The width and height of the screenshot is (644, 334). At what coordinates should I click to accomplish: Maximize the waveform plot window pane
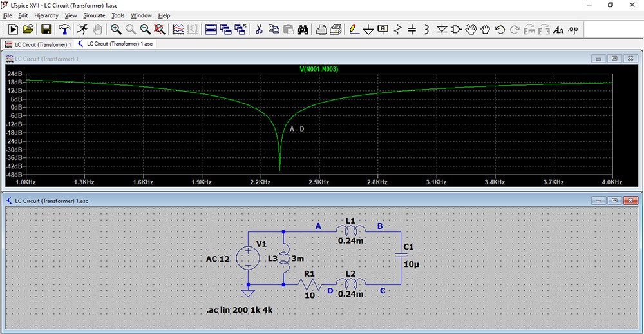point(614,59)
